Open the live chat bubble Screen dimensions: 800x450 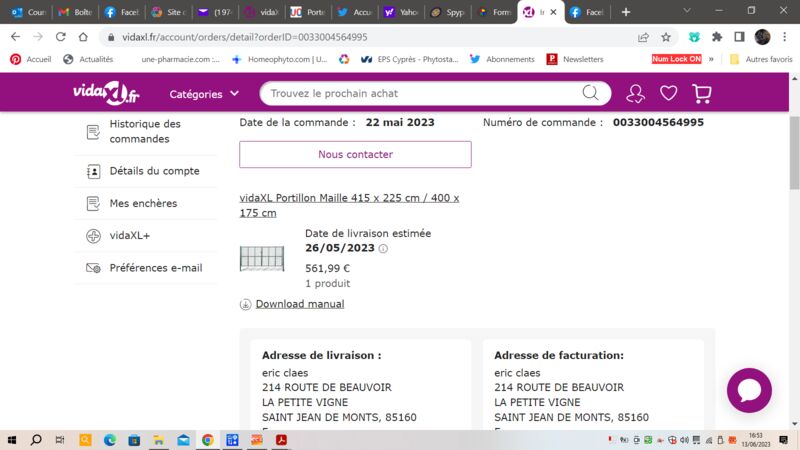click(x=749, y=390)
